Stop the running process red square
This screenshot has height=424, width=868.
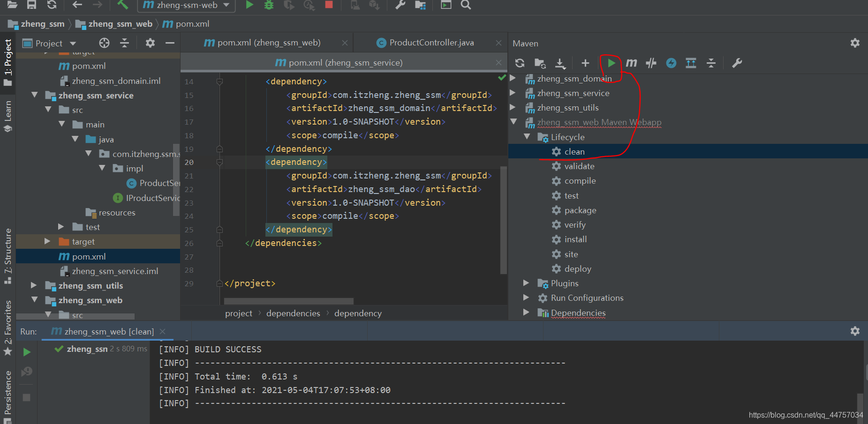pyautogui.click(x=329, y=5)
